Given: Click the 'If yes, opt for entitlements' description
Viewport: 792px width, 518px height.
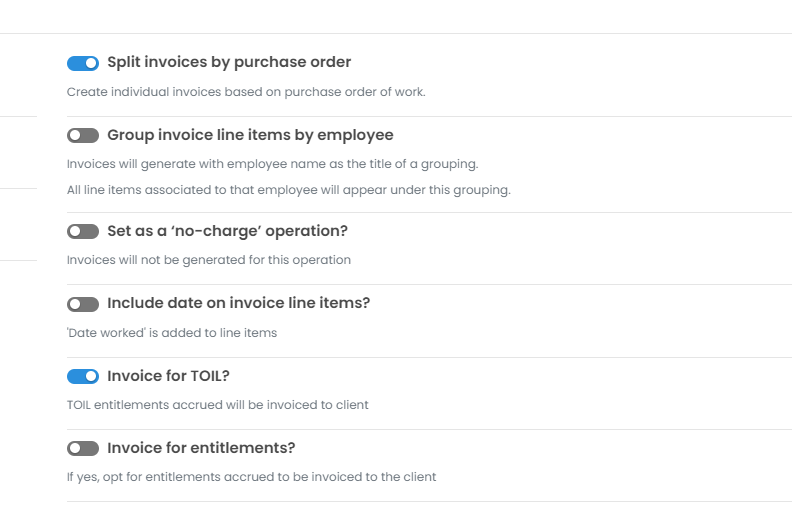Looking at the screenshot, I should [251, 477].
